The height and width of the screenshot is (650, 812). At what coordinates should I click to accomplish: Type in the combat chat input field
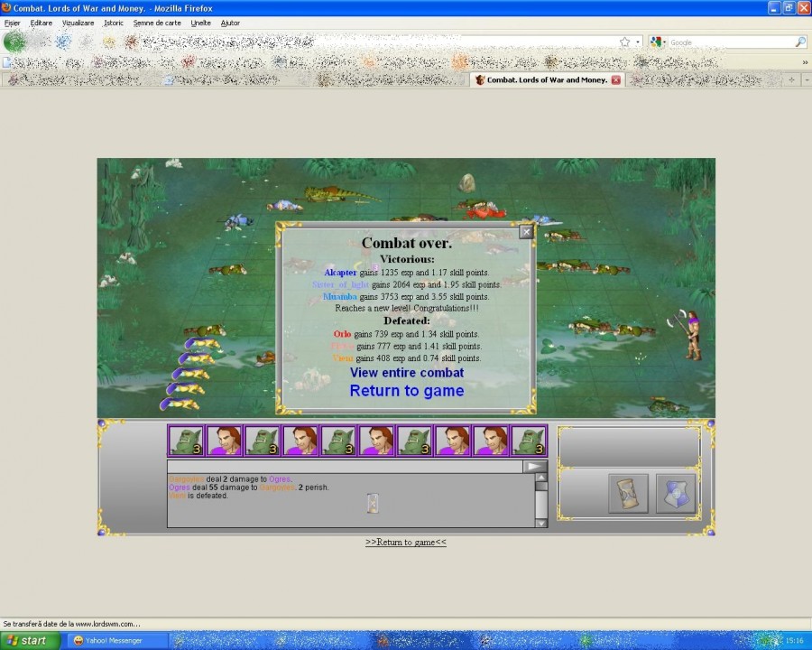pos(345,467)
